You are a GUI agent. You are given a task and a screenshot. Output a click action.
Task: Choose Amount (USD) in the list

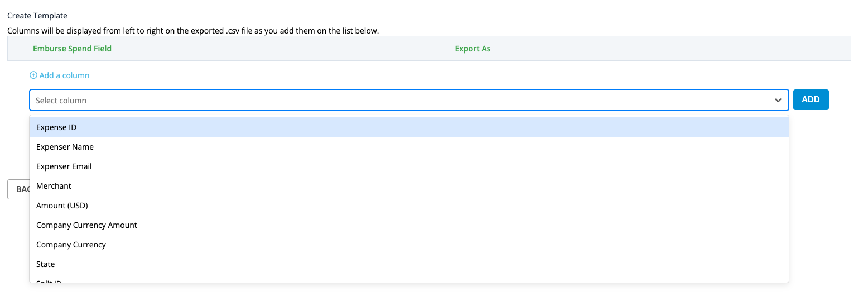pyautogui.click(x=409, y=206)
